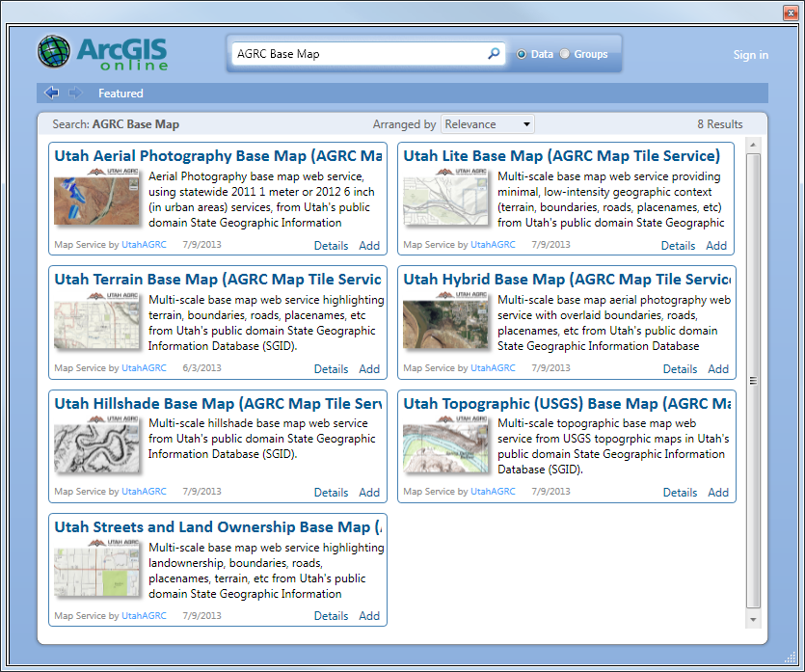Add the Utah Aerial Photography Base Map
The image size is (805, 672).
click(x=369, y=246)
